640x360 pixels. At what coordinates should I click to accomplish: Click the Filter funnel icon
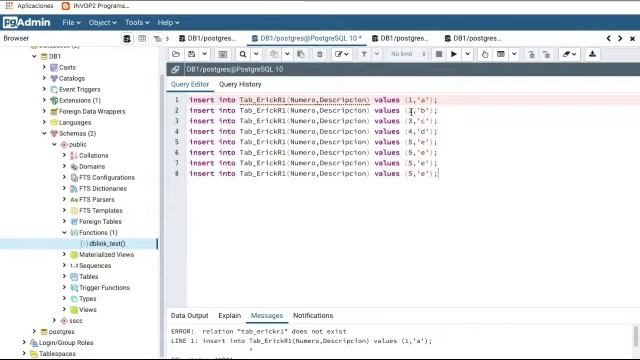click(364, 54)
